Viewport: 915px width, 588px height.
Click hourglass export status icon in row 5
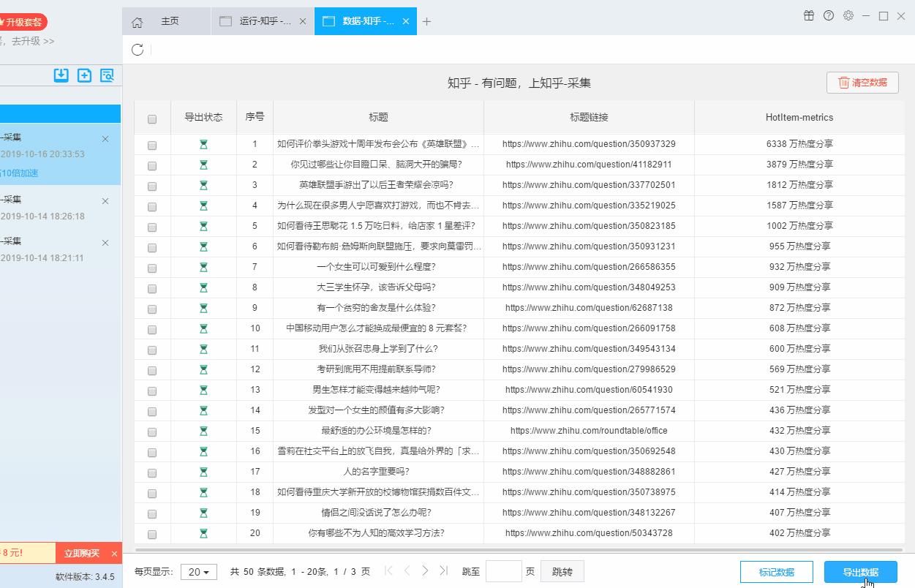(x=203, y=227)
